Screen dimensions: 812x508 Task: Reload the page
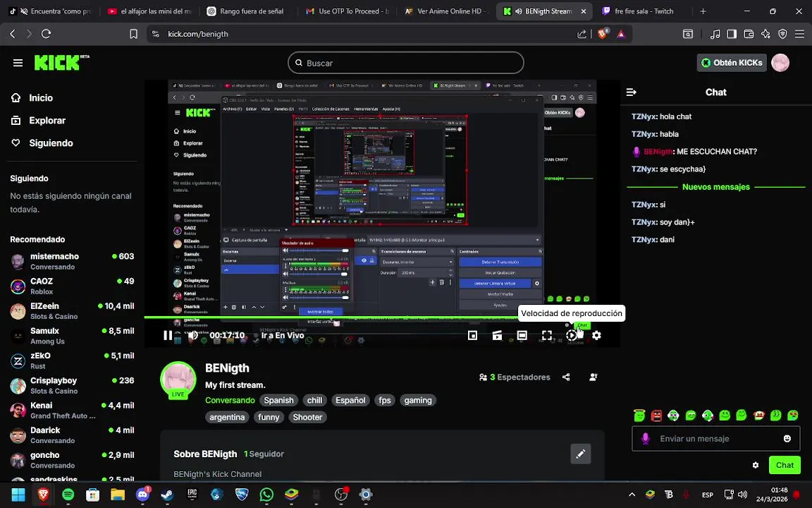click(x=46, y=34)
